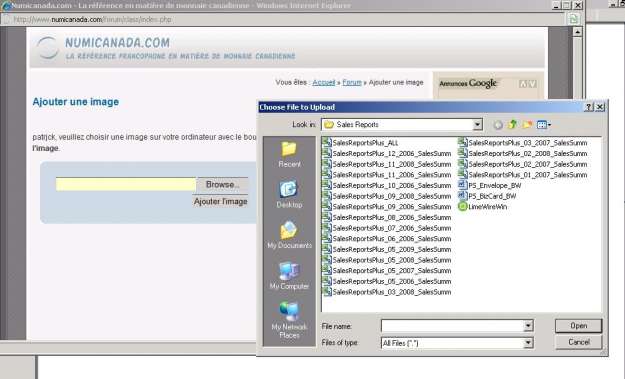Screen dimensions: 625x379
Task: Select SalesReportsPlus_11_2006_SalesSumm file
Action: [387, 175]
